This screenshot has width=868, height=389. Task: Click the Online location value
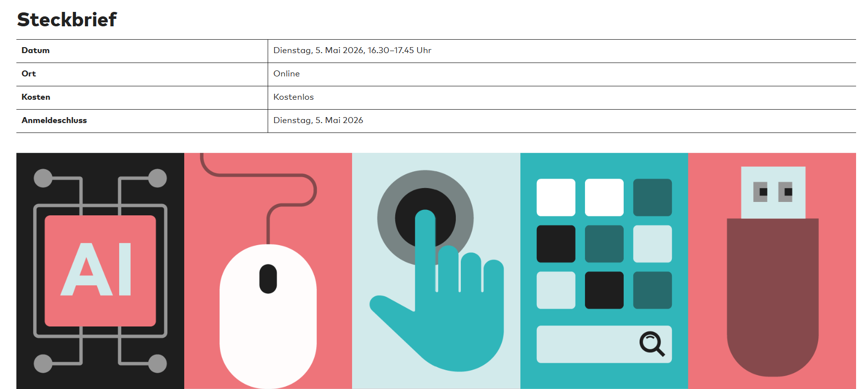tap(287, 74)
